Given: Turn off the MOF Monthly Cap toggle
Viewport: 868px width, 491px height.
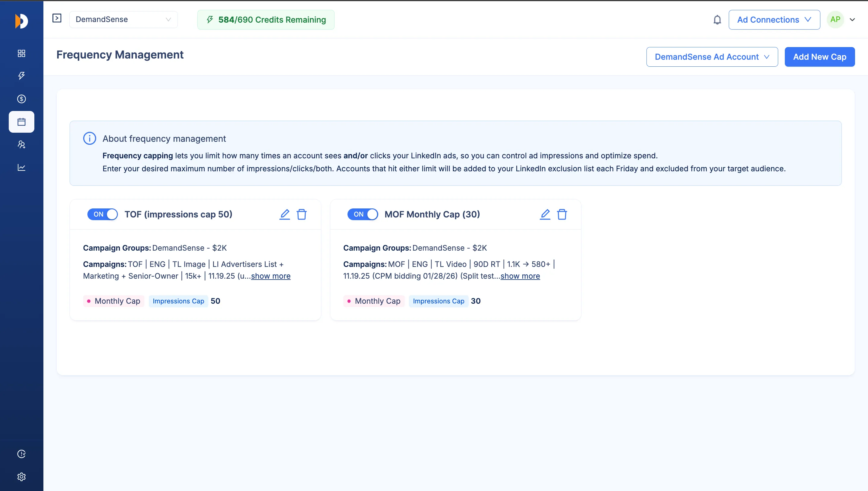Looking at the screenshot, I should (x=363, y=214).
